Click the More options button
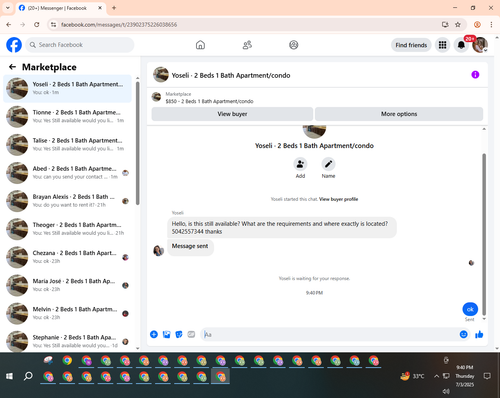 pos(399,114)
